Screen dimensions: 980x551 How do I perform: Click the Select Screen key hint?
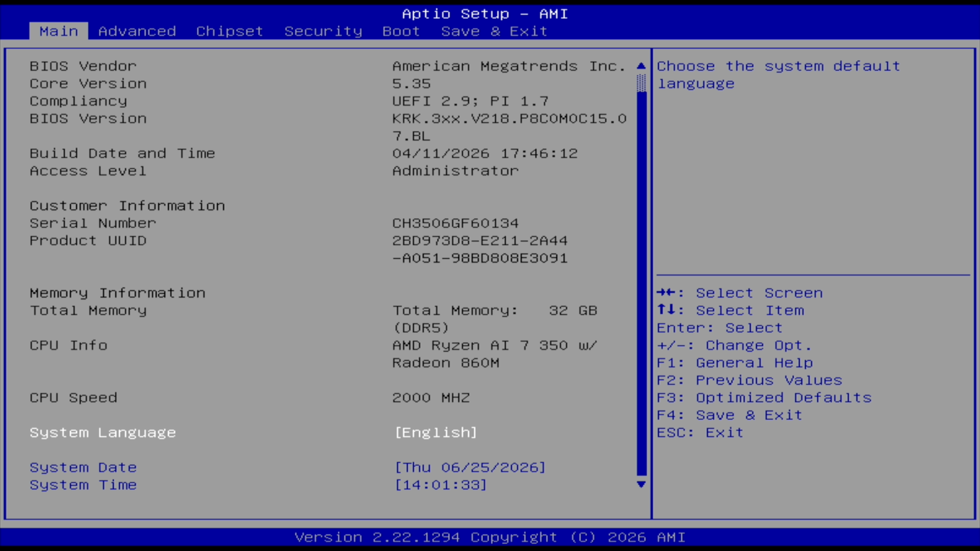pyautogui.click(x=740, y=293)
